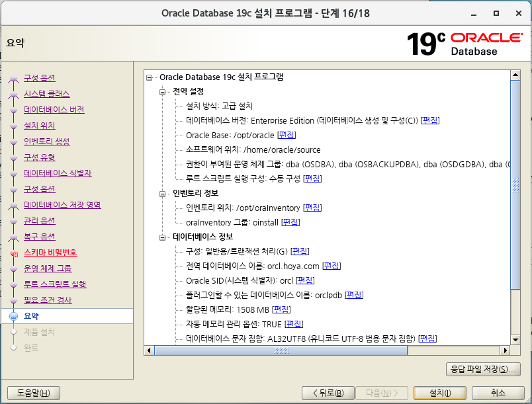Viewport: 532px width, 404px height.
Task: Go back with the 뒤로 button
Action: (x=328, y=393)
